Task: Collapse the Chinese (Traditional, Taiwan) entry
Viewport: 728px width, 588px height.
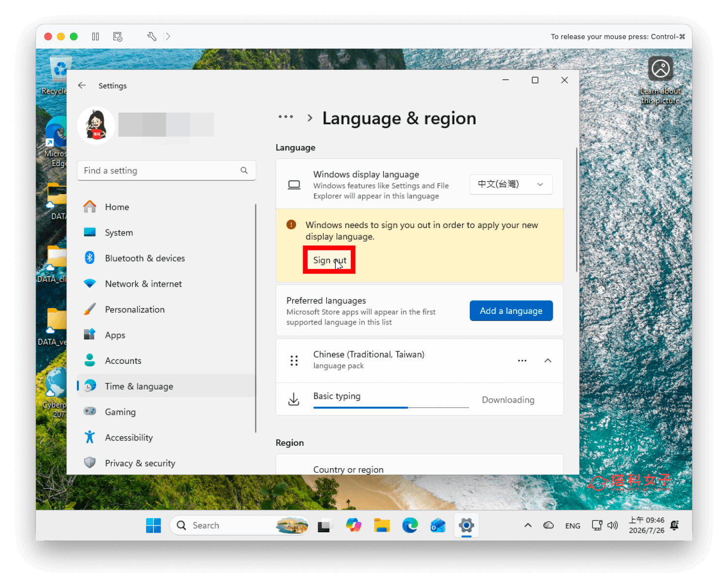Action: point(548,360)
